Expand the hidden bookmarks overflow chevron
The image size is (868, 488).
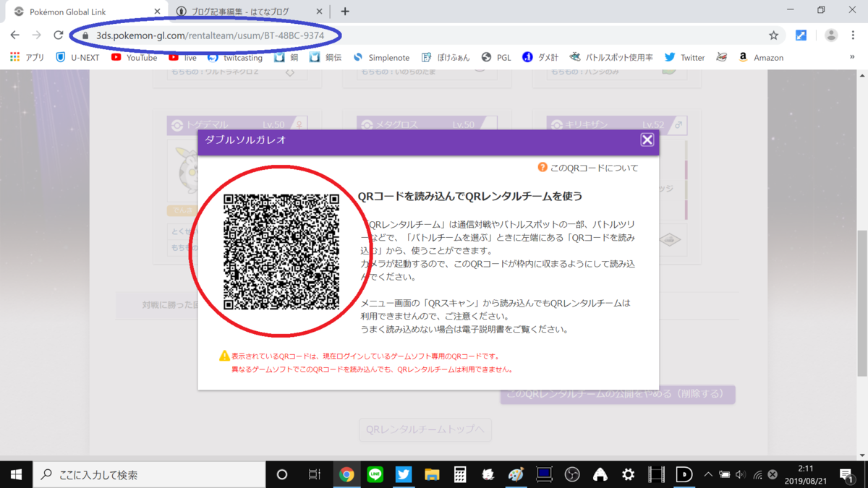[852, 57]
